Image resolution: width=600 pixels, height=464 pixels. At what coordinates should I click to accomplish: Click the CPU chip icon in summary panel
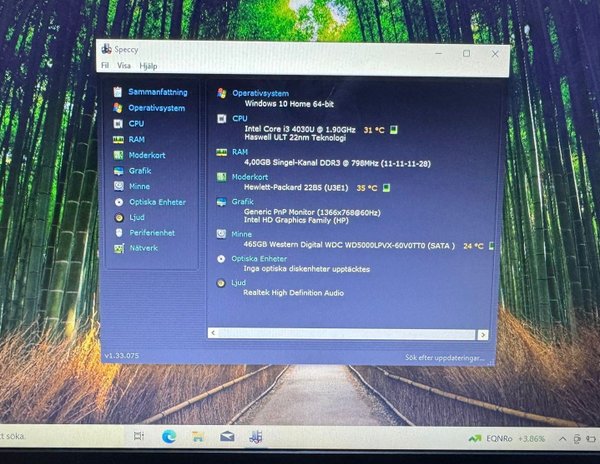point(222,119)
